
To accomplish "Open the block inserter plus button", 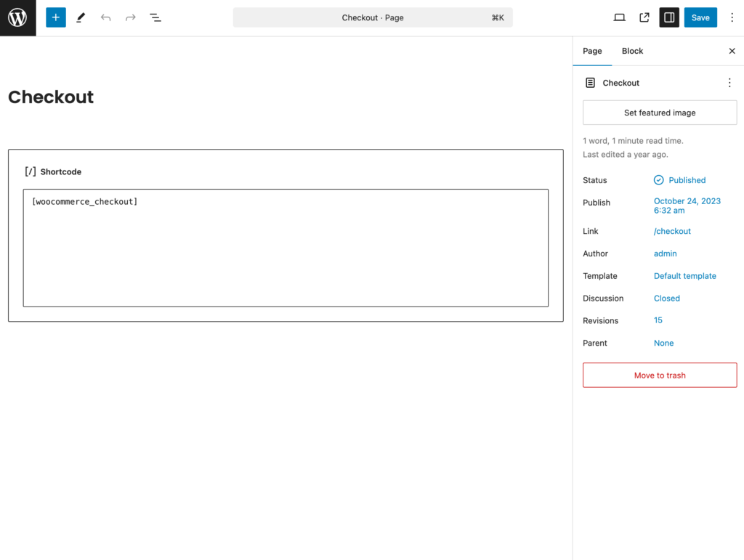I will 56,17.
